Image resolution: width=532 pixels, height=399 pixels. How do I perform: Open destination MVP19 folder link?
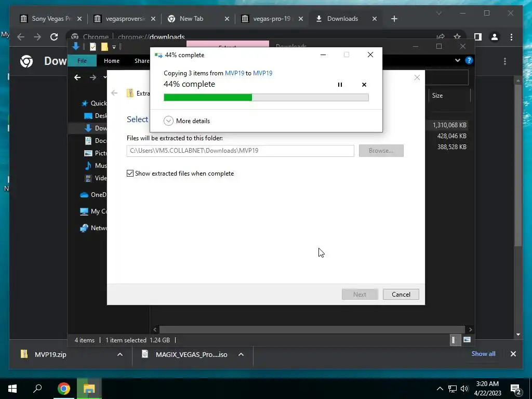point(262,73)
